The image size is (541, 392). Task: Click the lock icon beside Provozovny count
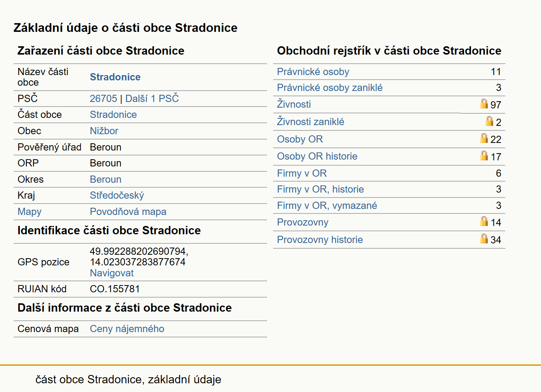(x=484, y=221)
